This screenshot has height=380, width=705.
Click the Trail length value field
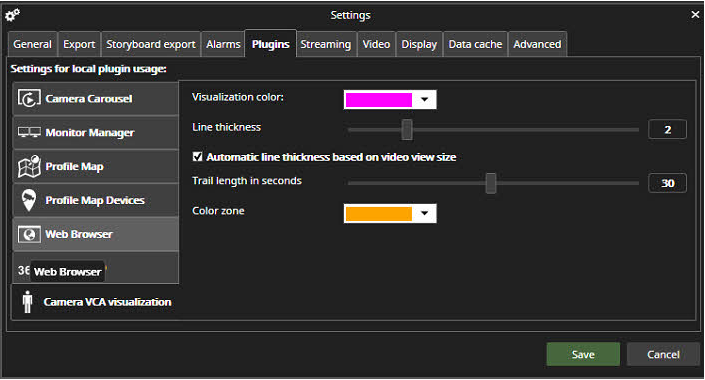(667, 183)
